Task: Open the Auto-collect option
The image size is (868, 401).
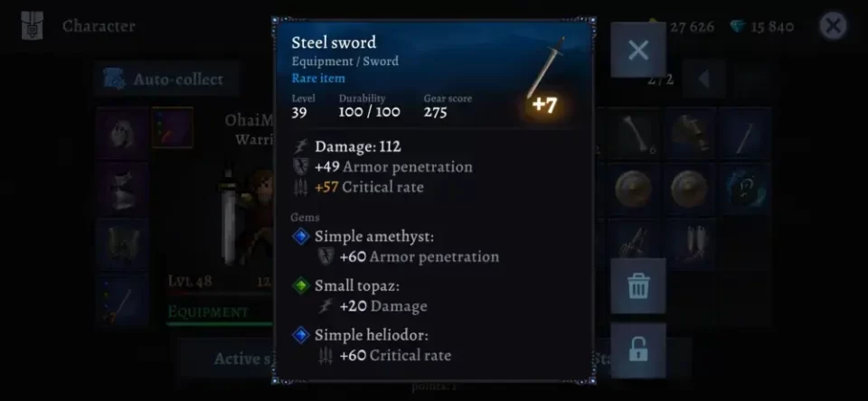Action: 166,79
